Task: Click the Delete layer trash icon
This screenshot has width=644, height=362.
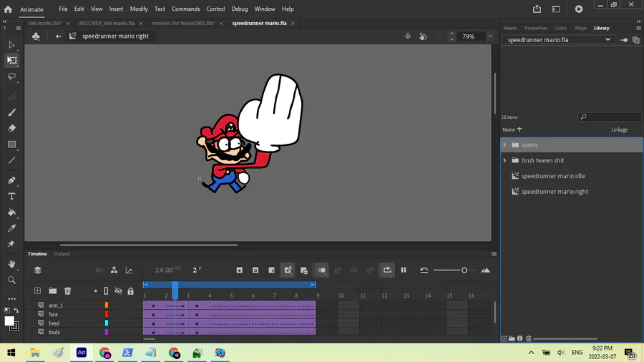Action: (x=68, y=290)
